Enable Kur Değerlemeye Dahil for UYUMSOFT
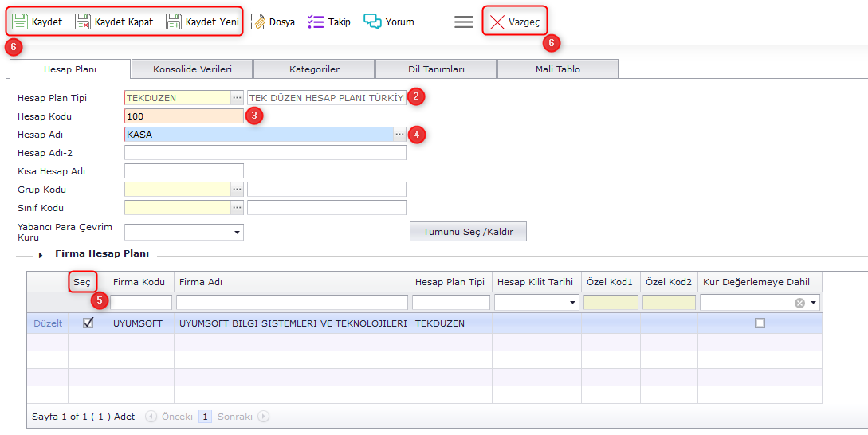This screenshot has height=435, width=868. pos(760,323)
